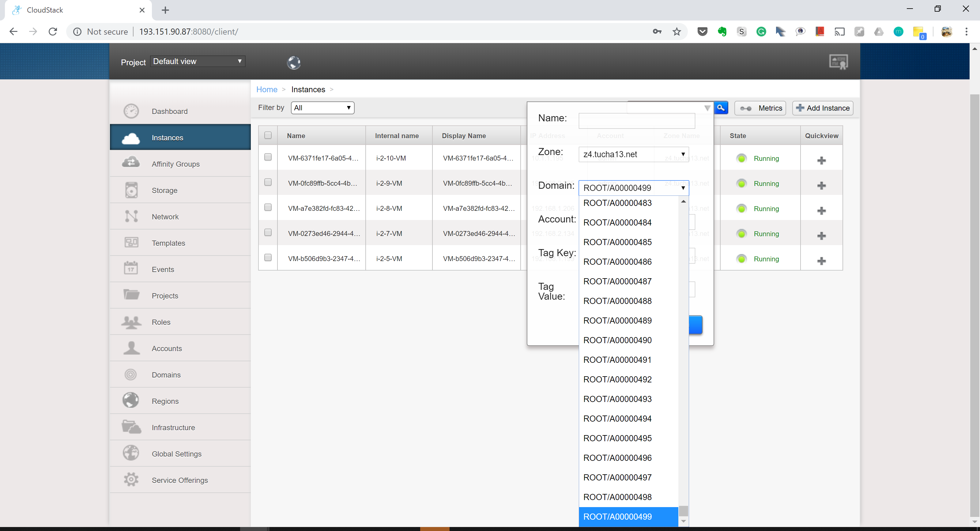
Task: Open quickview plus for VM-0fc89ffb row
Action: pyautogui.click(x=821, y=185)
